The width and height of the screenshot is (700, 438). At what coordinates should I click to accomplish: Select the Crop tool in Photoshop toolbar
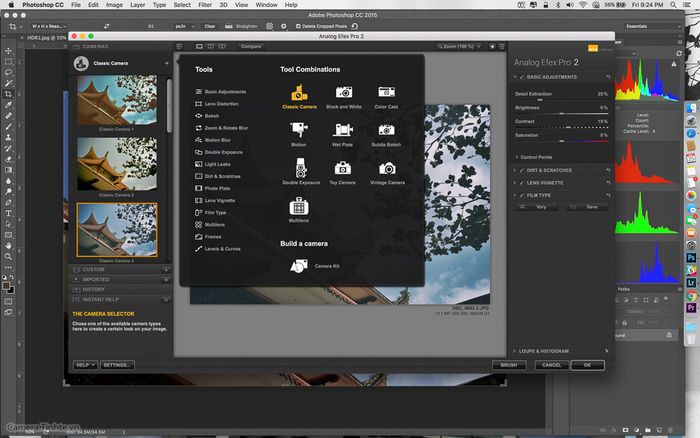click(x=8, y=94)
